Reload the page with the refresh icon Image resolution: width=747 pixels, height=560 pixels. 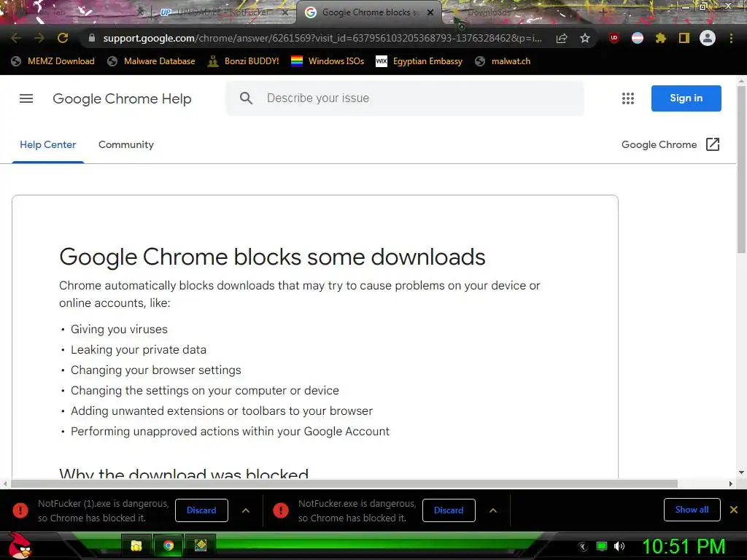[x=63, y=38]
